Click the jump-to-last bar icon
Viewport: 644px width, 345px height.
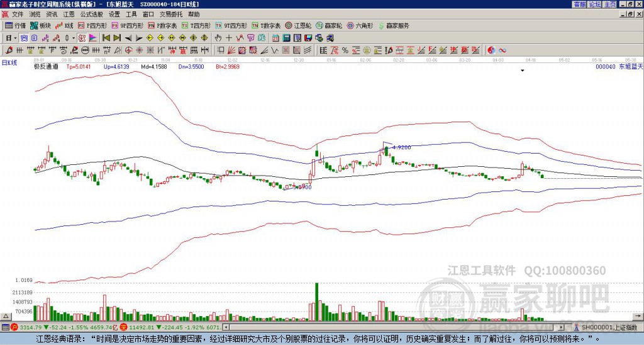[x=117, y=38]
